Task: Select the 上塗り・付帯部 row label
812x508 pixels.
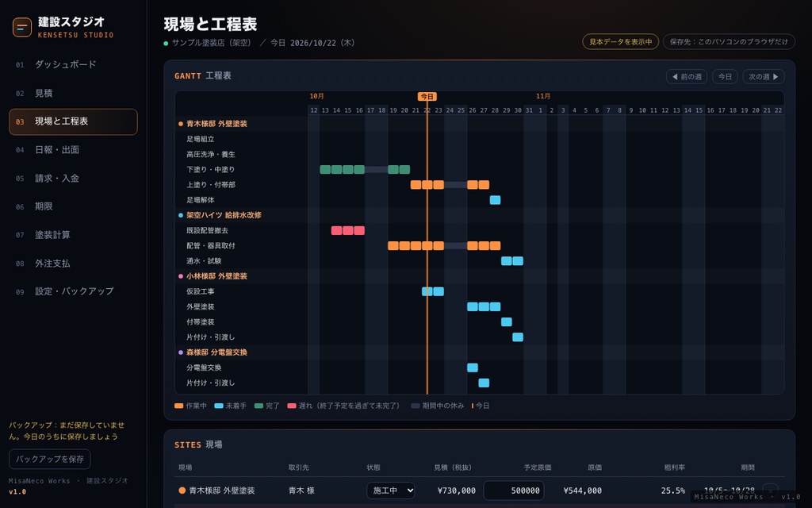Action: [x=211, y=185]
